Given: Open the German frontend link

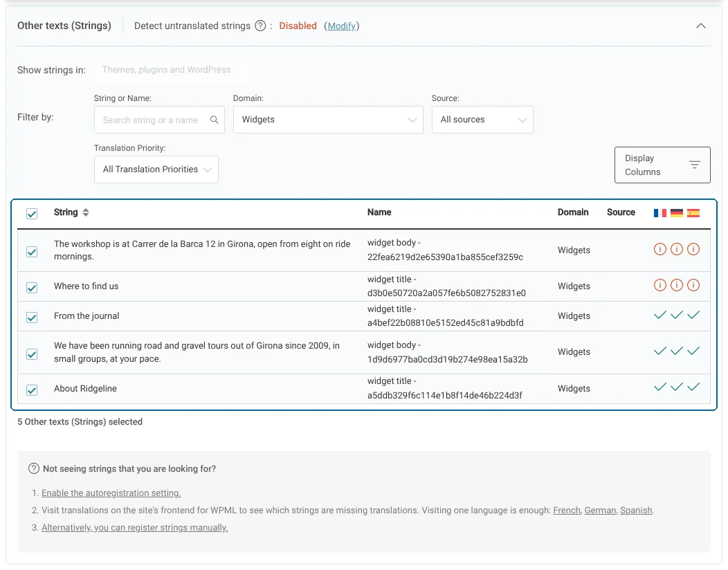Looking at the screenshot, I should pyautogui.click(x=600, y=510).
